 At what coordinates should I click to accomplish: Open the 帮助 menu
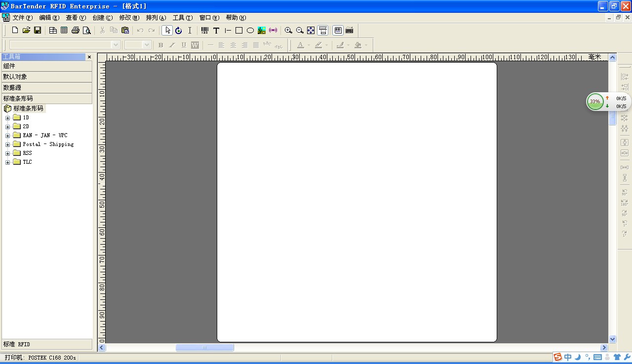(x=236, y=18)
